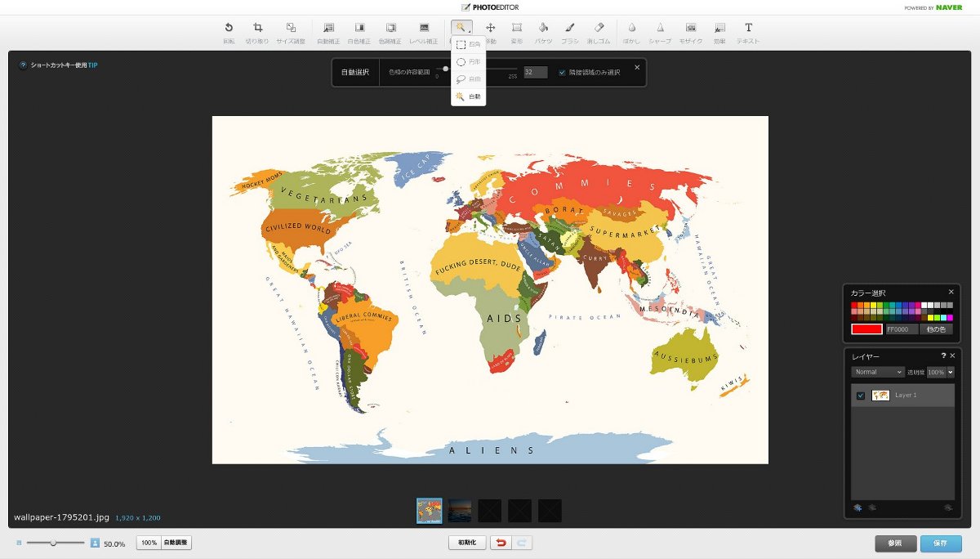Add a new layer in Layers panel
Image resolution: width=980 pixels, height=559 pixels.
click(857, 508)
